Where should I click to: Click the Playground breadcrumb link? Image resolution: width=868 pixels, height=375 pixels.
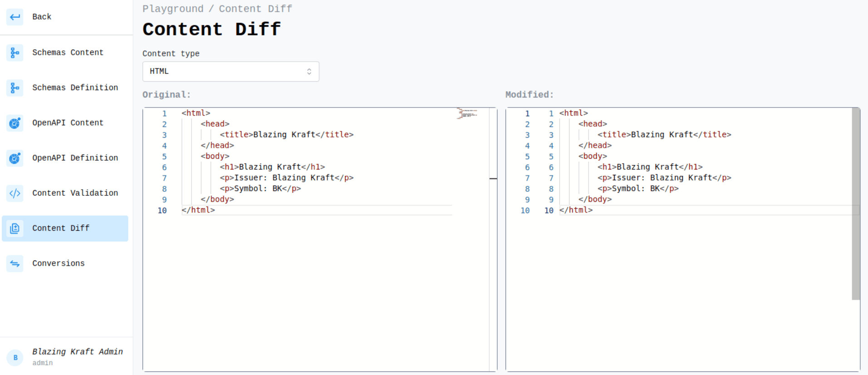(173, 9)
